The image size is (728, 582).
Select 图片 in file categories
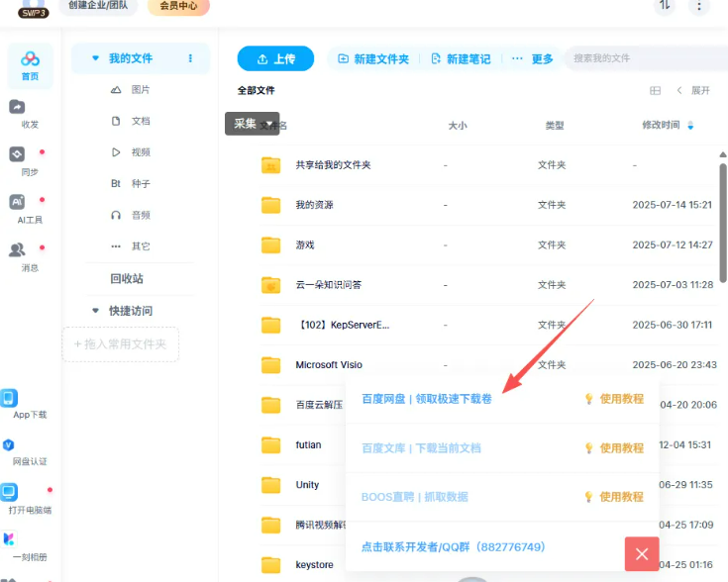[x=141, y=90]
